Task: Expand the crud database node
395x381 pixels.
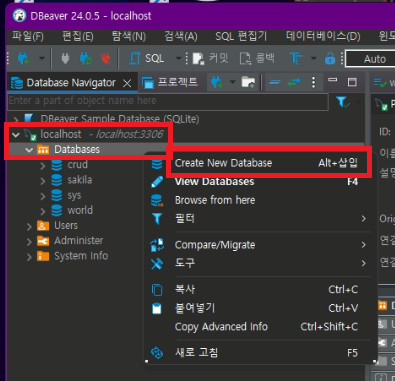Action: [x=43, y=165]
